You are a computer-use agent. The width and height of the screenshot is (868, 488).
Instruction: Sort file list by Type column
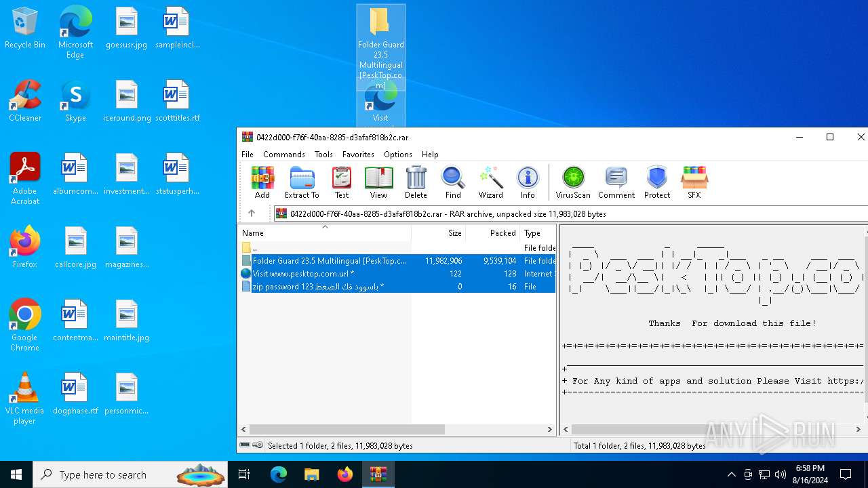click(538, 232)
